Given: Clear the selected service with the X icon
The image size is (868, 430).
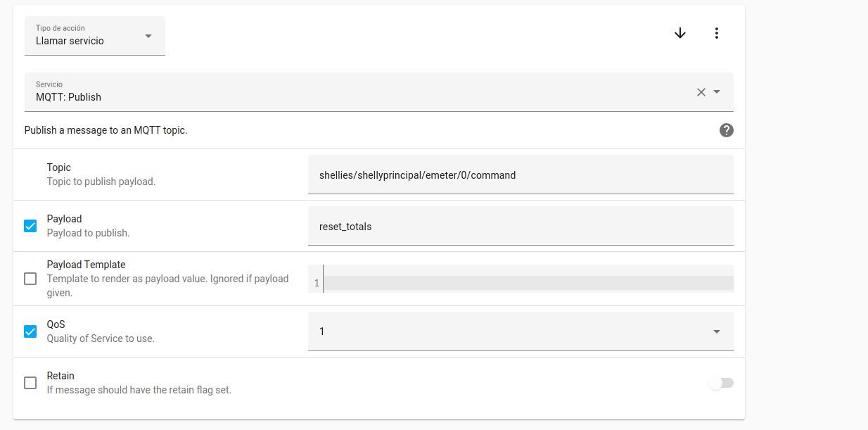Looking at the screenshot, I should point(701,91).
